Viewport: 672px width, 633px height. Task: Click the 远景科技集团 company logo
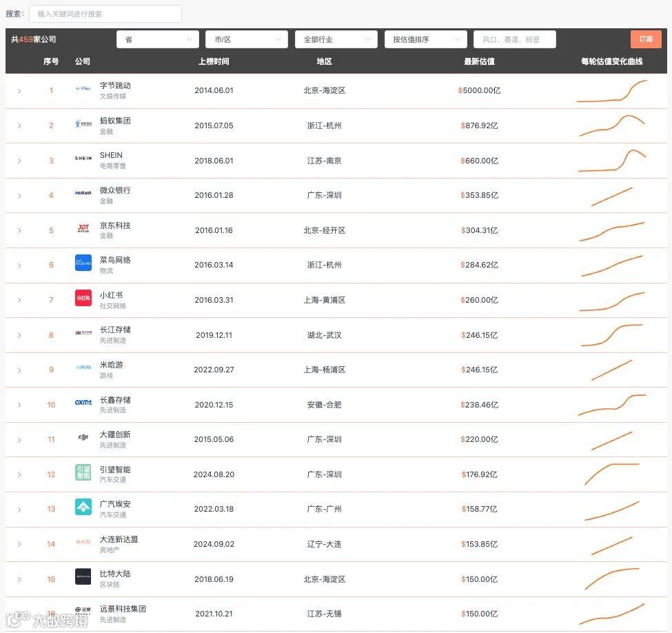pyautogui.click(x=83, y=611)
